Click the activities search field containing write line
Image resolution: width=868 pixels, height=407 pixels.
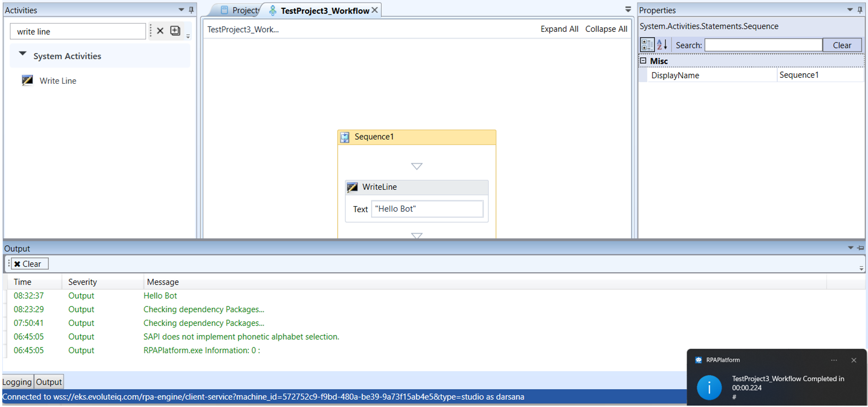(77, 31)
